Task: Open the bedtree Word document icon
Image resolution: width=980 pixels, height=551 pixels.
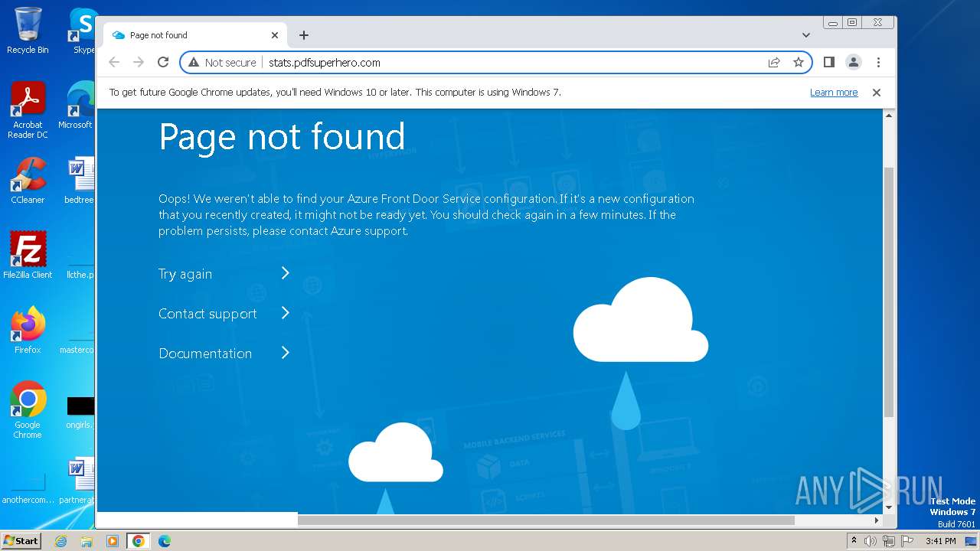Action: pos(80,181)
